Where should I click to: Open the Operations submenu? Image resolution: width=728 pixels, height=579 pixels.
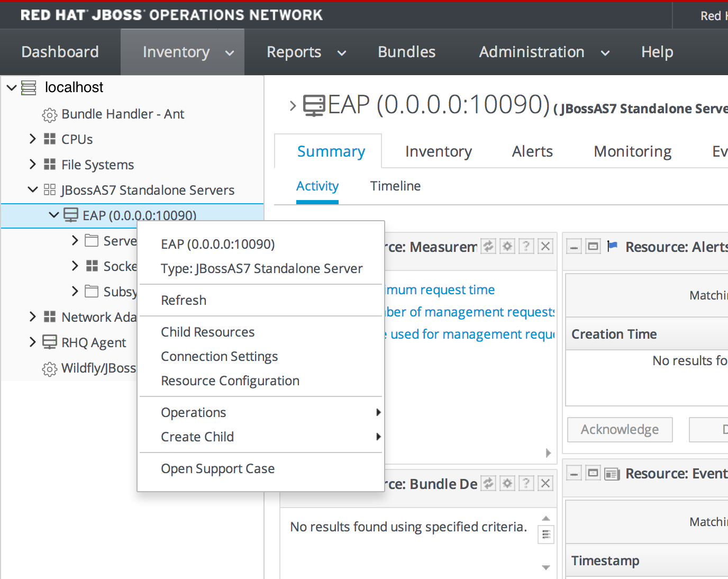coord(261,412)
